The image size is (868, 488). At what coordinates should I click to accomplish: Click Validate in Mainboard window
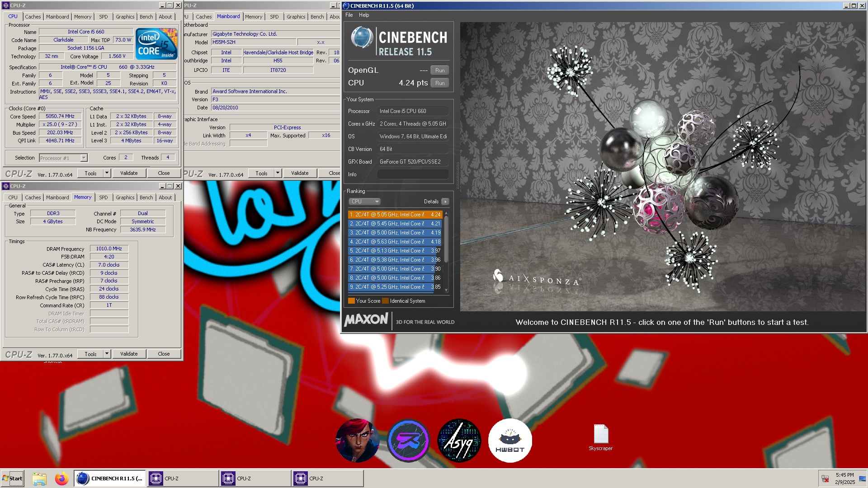point(300,173)
